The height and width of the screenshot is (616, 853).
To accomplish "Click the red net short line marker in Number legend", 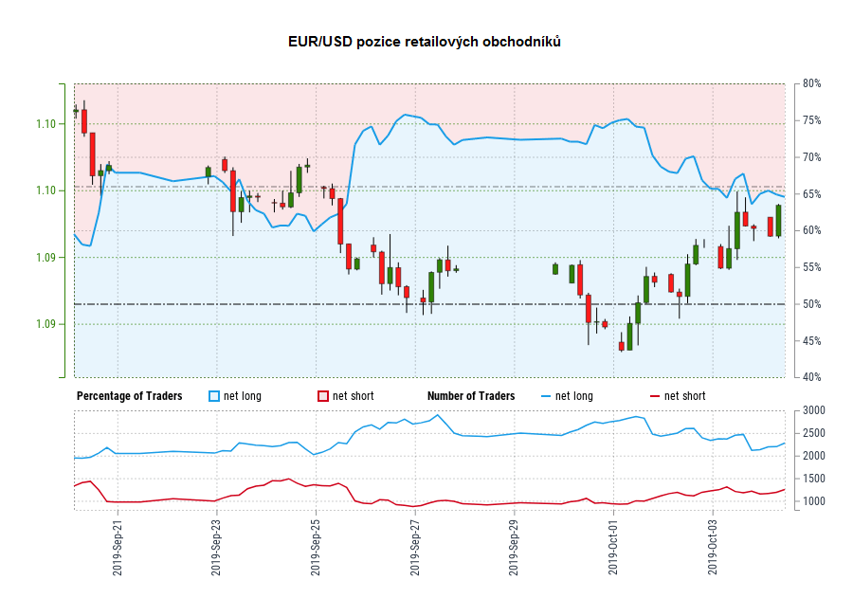I will click(655, 396).
